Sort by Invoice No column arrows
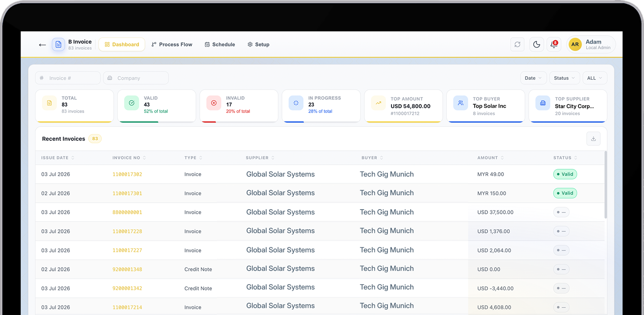Screen dimensions: 644x315 point(144,158)
